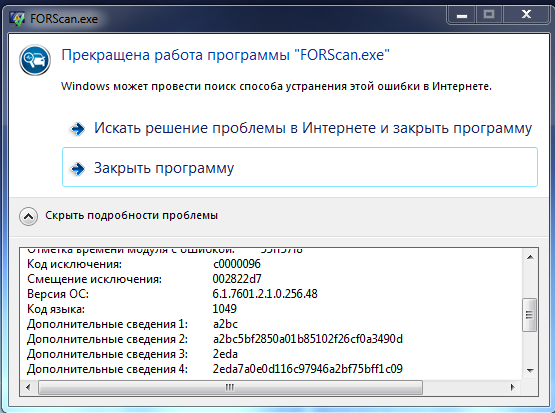Click the 'Код исключения:' label

point(74,264)
